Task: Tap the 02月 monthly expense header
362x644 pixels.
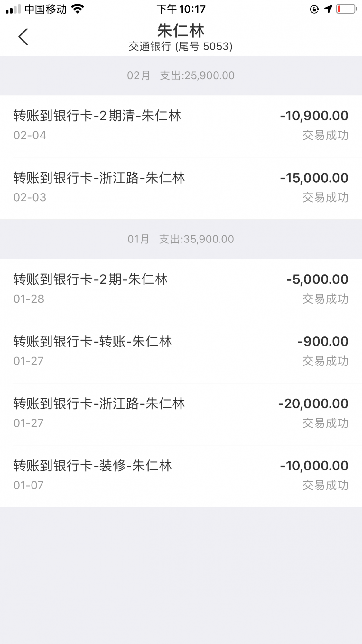Action: [181, 76]
